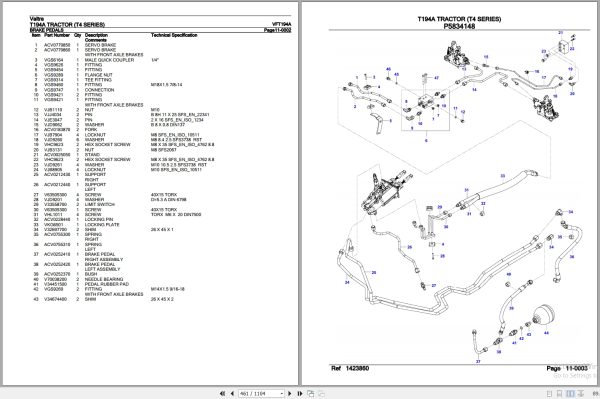Image resolution: width=600 pixels, height=399 pixels.
Task: Open the page number dropdown arrow
Action: pyautogui.click(x=282, y=393)
